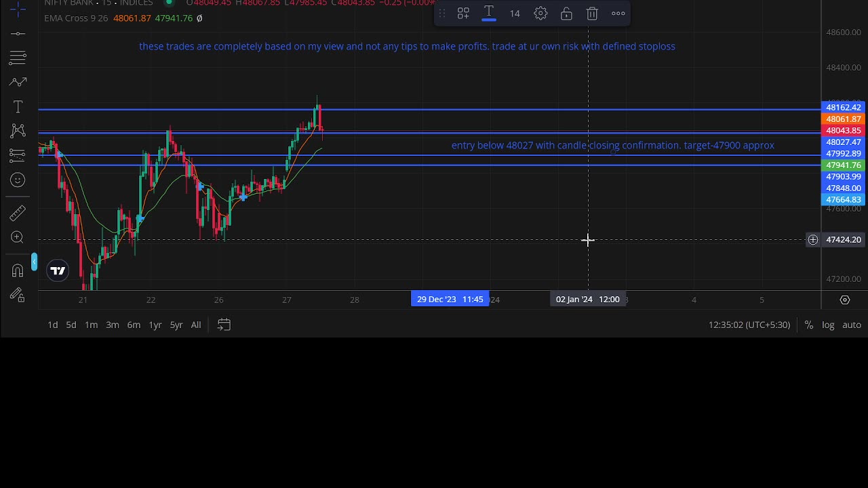Open text drawing settings gear

(540, 14)
